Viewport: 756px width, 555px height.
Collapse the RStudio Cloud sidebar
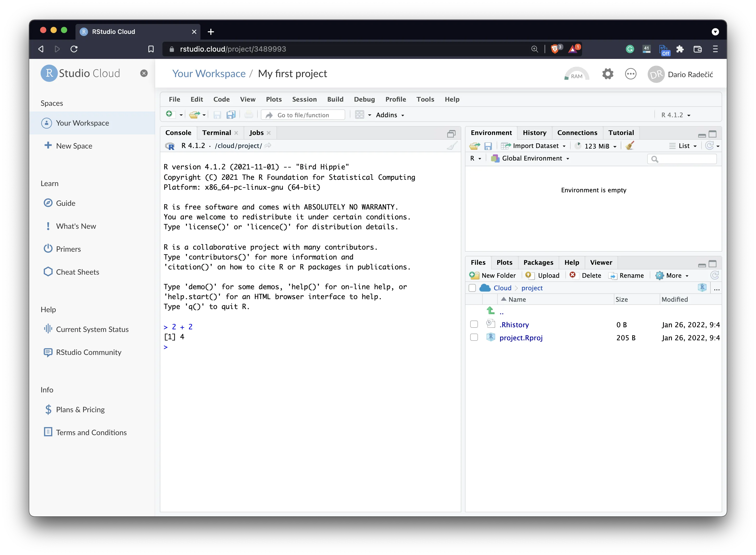click(x=144, y=73)
